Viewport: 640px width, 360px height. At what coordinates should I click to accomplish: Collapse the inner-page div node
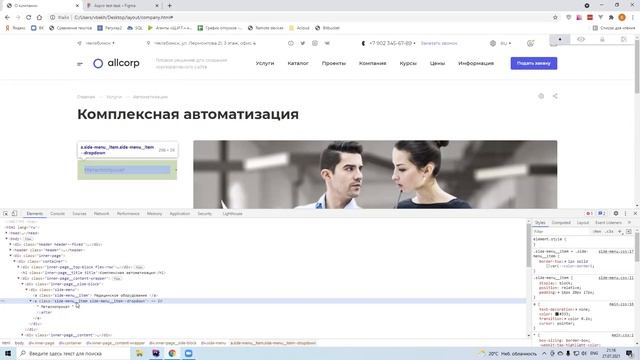tap(11, 256)
